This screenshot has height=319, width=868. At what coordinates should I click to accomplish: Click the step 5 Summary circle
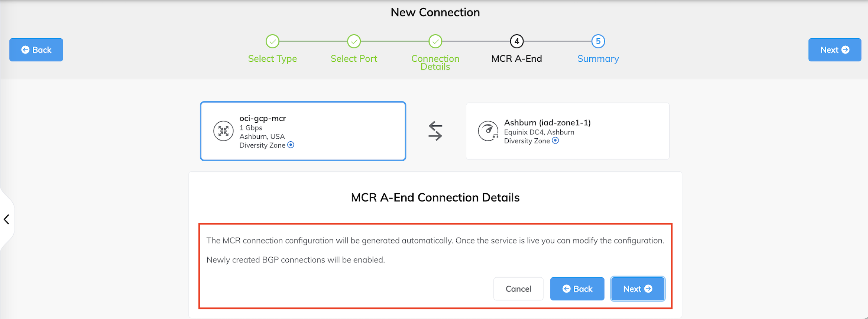click(598, 41)
